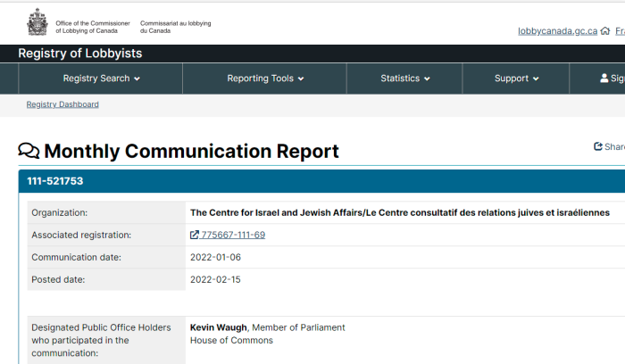Click the Associated registration: label
This screenshot has height=364, width=625.
pos(81,235)
